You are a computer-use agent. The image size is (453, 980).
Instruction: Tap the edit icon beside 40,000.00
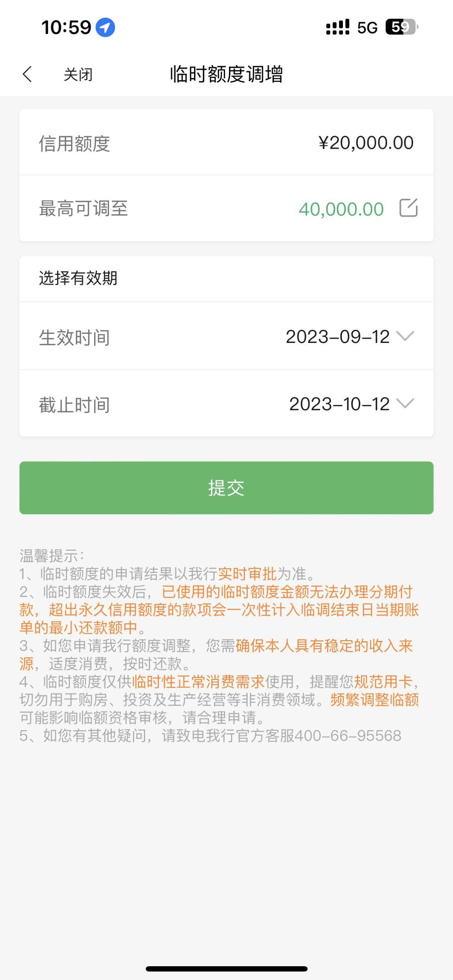[x=408, y=208]
